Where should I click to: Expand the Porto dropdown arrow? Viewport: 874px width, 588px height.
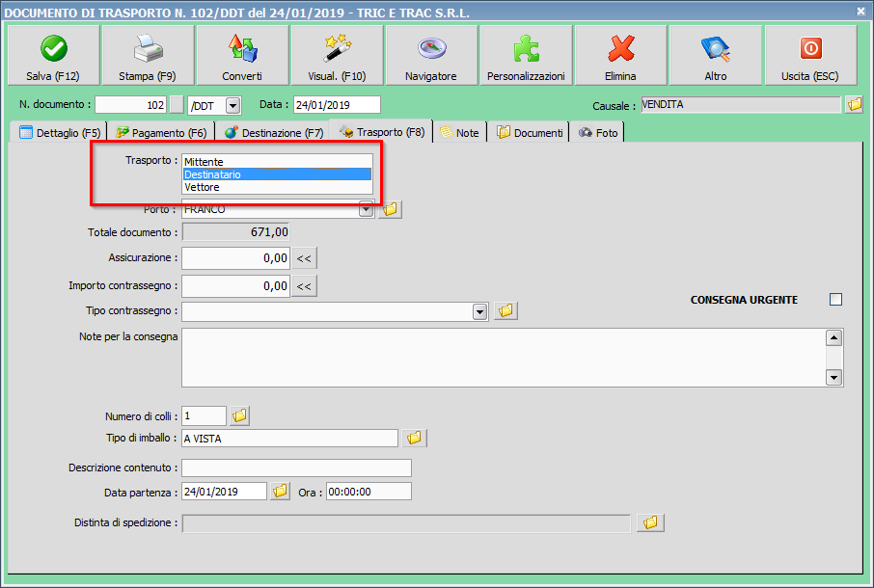[x=366, y=210]
